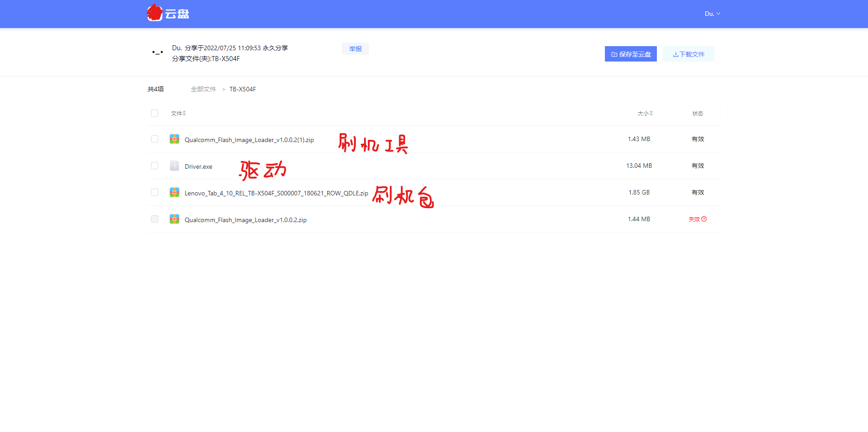Open Qualcomm_Flash_Image_Loader_v1.0.0.2(1).zip file name
The height and width of the screenshot is (432, 868).
coord(249,140)
